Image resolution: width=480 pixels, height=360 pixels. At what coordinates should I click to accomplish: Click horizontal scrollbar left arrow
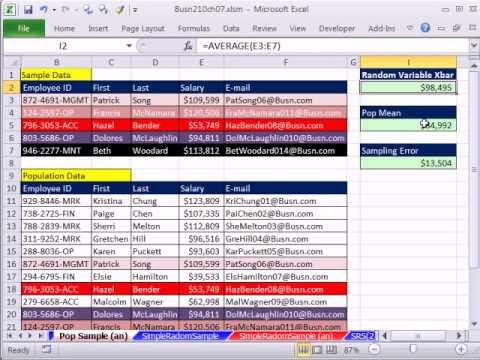[x=385, y=336]
